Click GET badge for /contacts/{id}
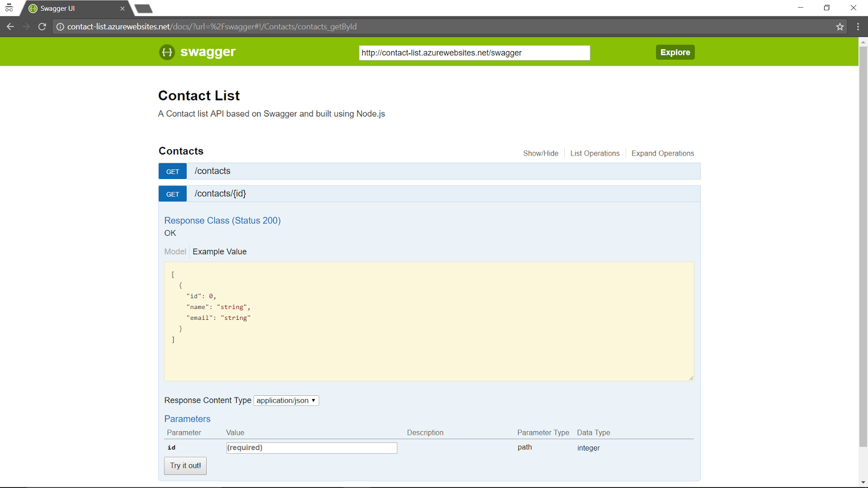Viewport: 868px width, 488px height. 173,194
